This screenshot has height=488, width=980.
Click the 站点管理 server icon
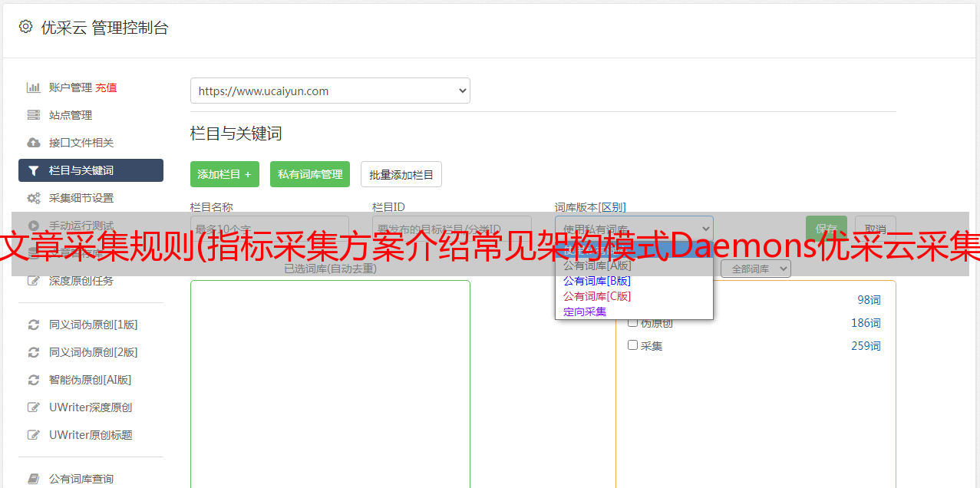click(33, 115)
